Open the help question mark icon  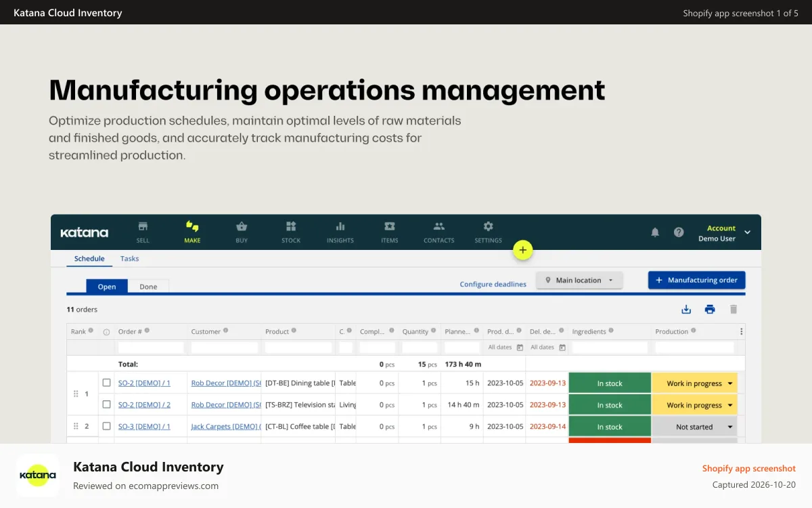click(679, 232)
